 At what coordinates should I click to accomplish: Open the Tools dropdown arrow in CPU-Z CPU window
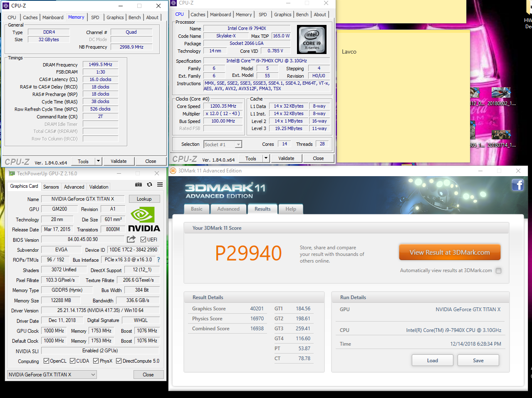click(266, 158)
